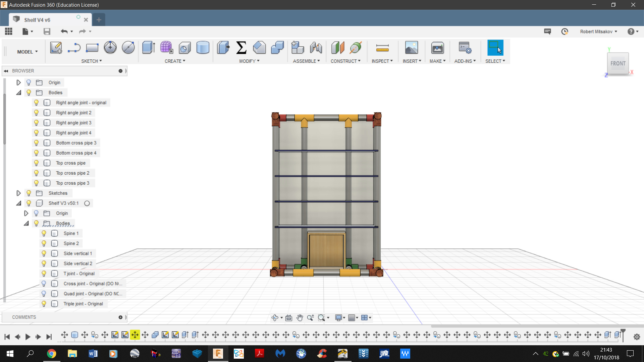This screenshot has height=362, width=644.
Task: Click the New Component assemble icon
Action: coord(298,48)
